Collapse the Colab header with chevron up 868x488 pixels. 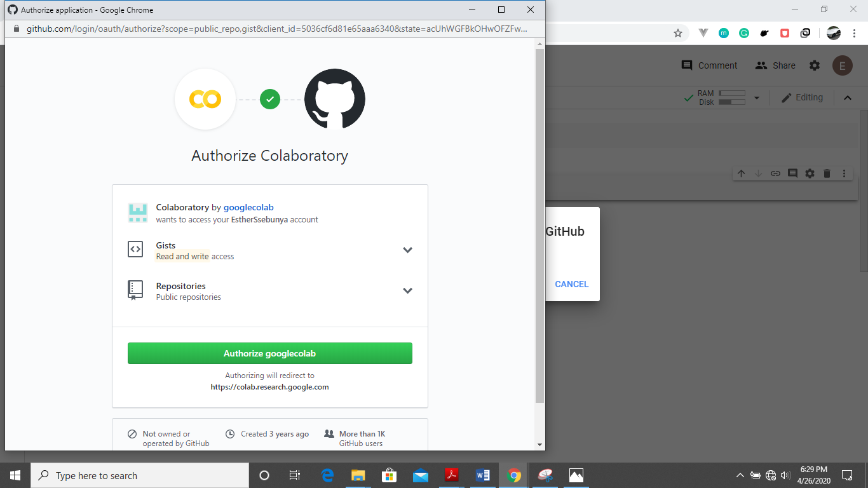coord(847,98)
